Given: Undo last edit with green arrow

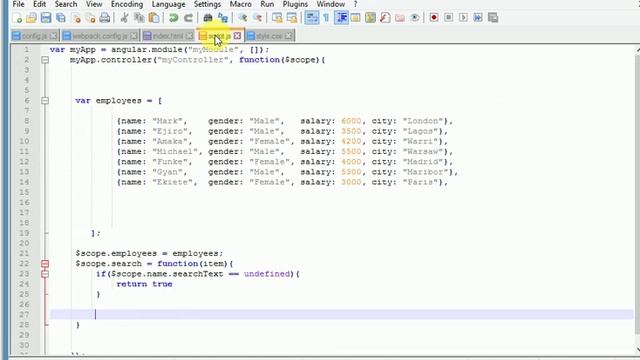Looking at the screenshot, I should (x=173, y=18).
